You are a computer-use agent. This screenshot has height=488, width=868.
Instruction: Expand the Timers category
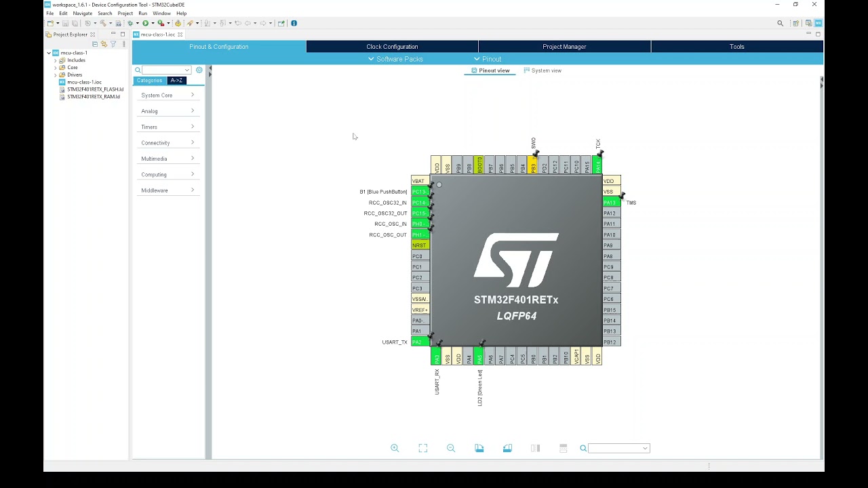click(168, 127)
